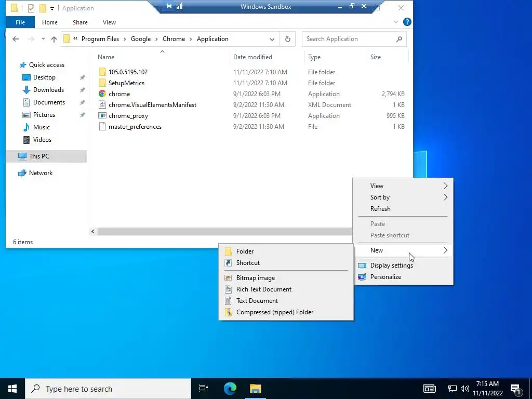Click the taskbar search box

108,389
